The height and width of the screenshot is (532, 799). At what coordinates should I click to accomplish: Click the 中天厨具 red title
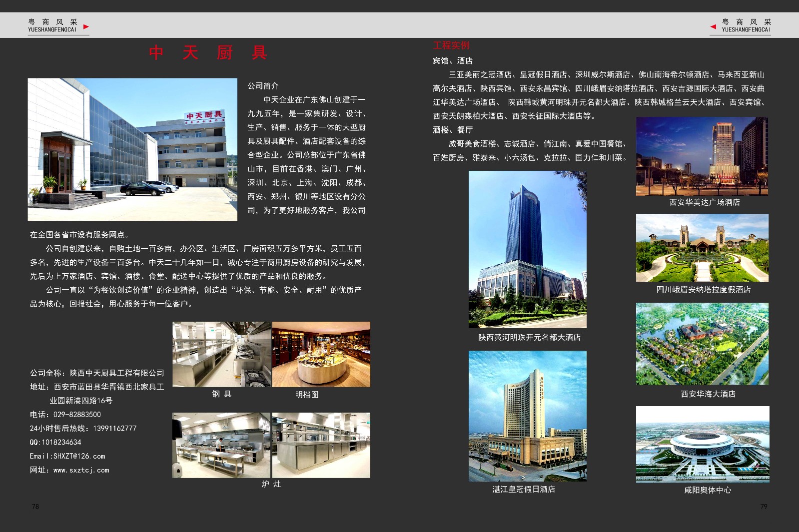click(208, 52)
